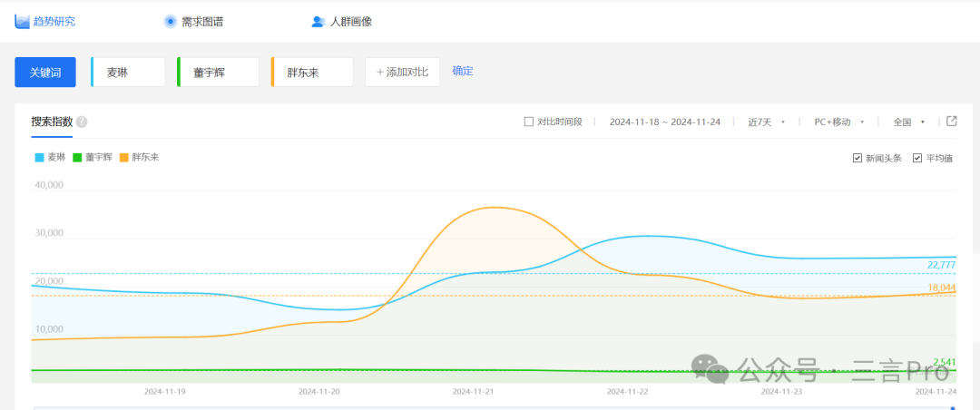Click the 趋势研究 chart icon
980x410 pixels.
click(x=22, y=21)
